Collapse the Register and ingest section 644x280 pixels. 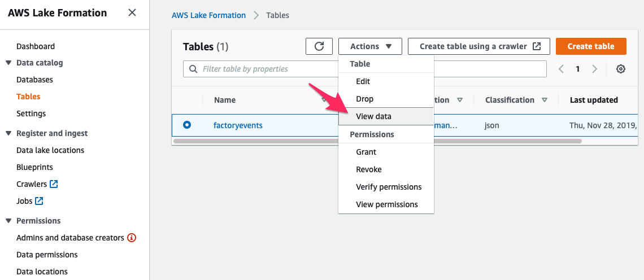tap(8, 133)
